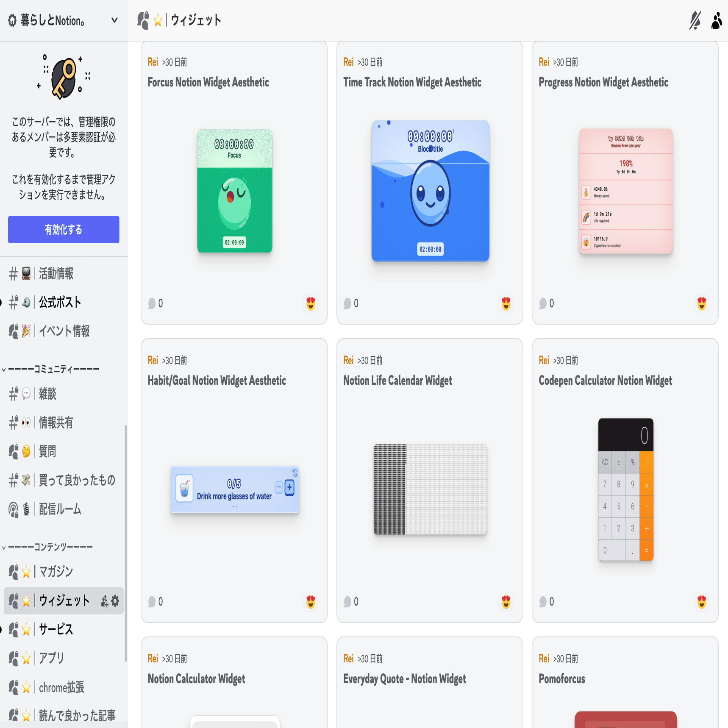Open the chrome拡張 forum channel
Screen dimensions: 728x728
64,687
